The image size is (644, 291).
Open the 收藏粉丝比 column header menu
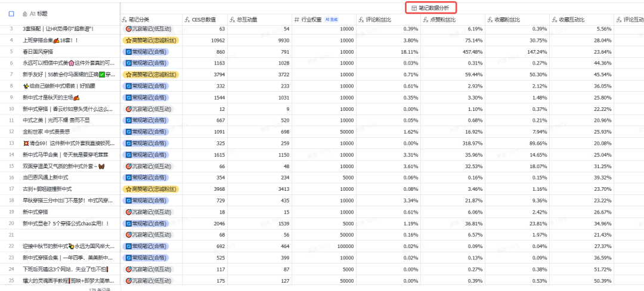[516, 19]
